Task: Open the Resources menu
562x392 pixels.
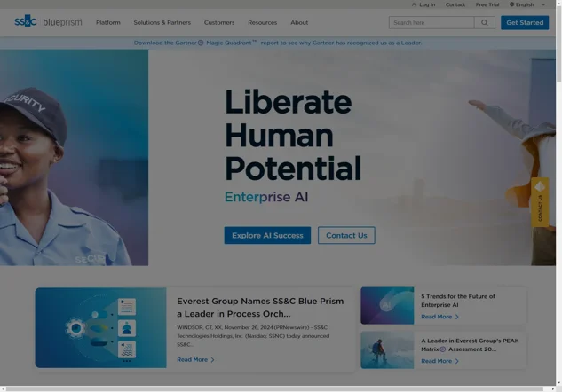Action: [x=263, y=22]
